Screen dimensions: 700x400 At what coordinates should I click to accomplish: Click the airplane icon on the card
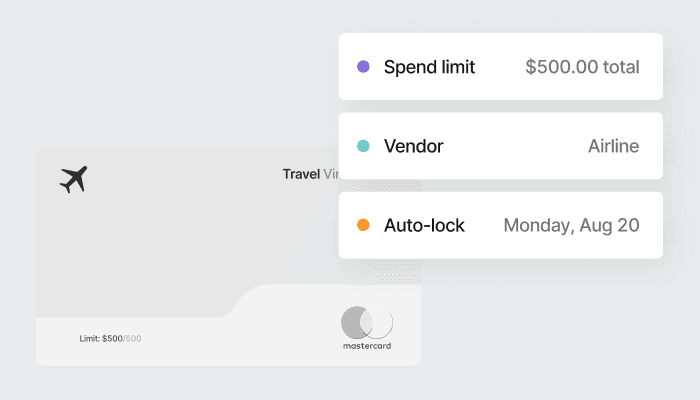74,180
